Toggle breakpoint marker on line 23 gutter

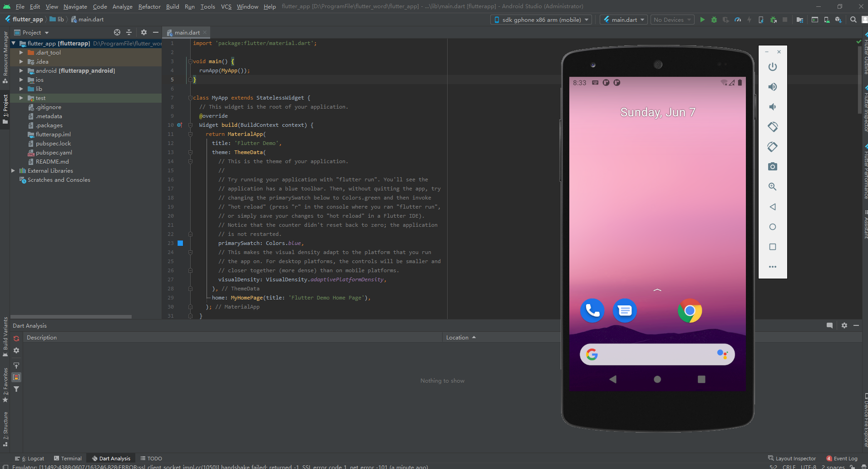(180, 243)
